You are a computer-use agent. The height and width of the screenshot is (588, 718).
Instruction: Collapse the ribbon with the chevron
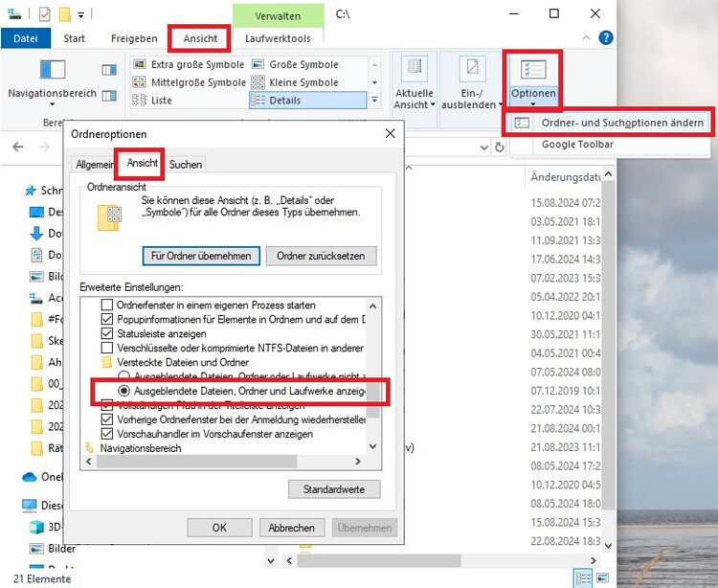point(586,38)
